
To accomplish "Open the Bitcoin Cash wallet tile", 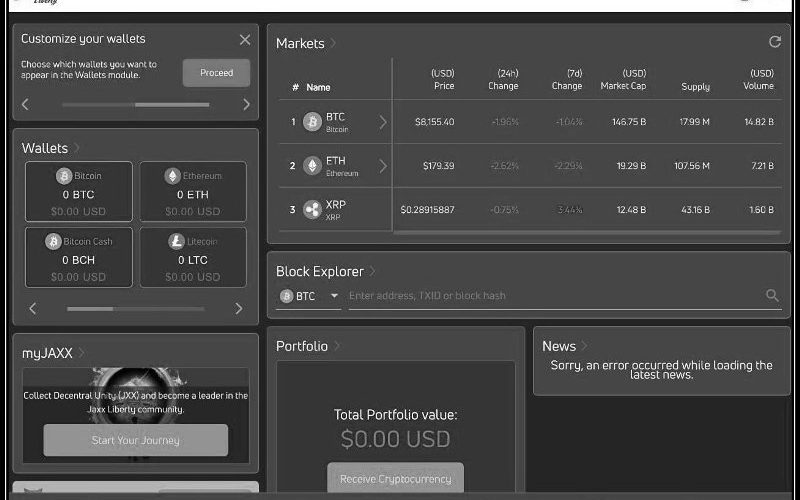I will click(x=79, y=257).
